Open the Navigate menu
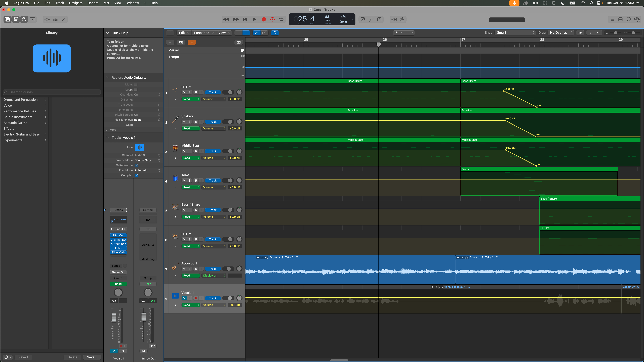 pos(76,3)
